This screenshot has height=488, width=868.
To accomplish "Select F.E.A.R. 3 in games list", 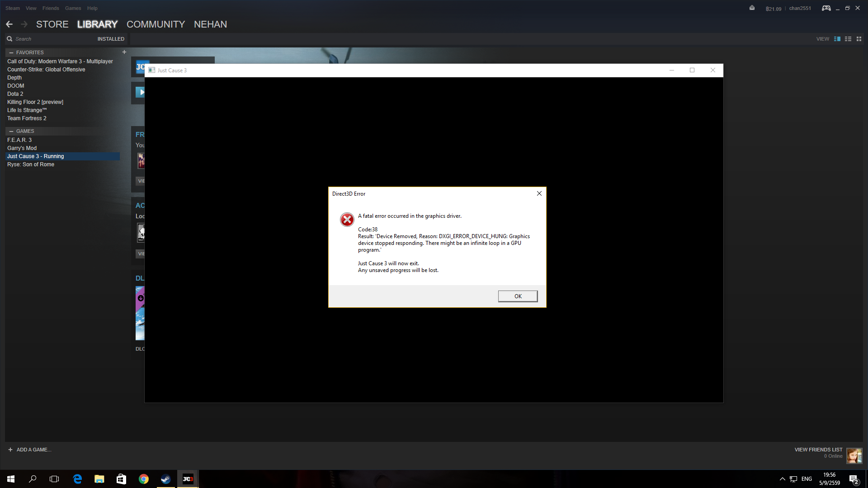I will (x=19, y=140).
